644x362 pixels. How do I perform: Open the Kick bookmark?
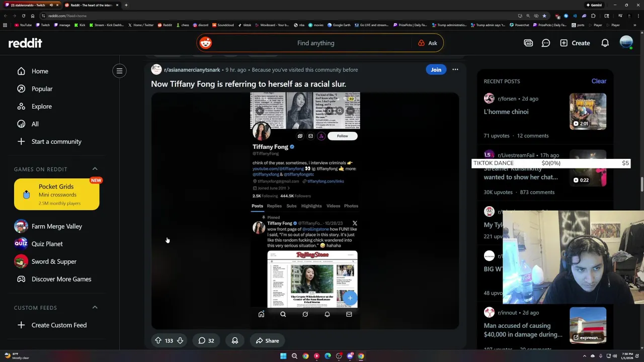[x=79, y=25]
